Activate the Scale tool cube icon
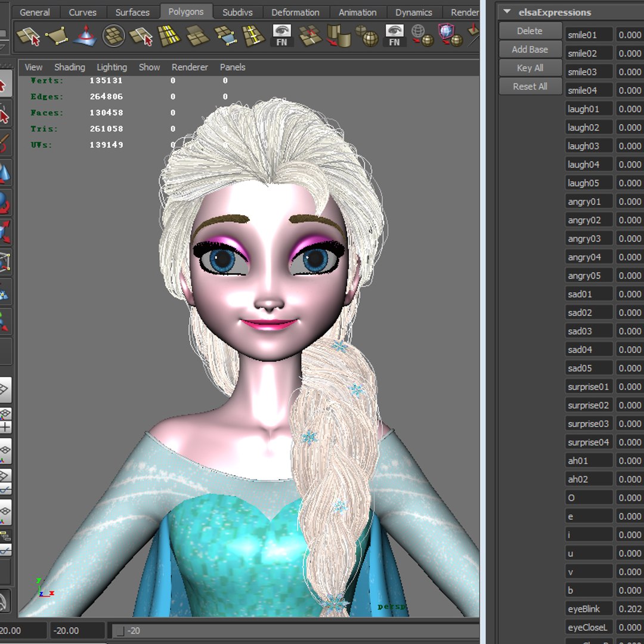 pos(5,233)
